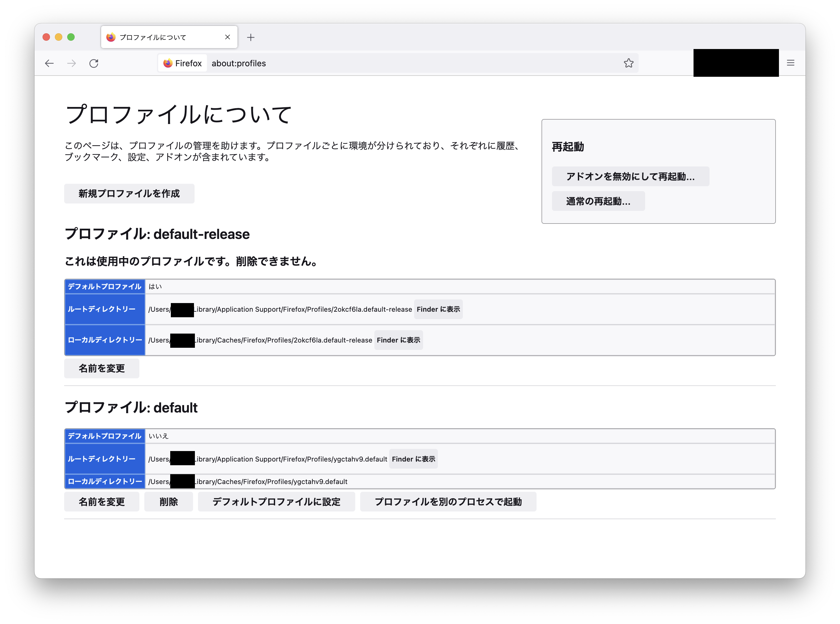Click the back navigation arrow
840x624 pixels.
(49, 63)
